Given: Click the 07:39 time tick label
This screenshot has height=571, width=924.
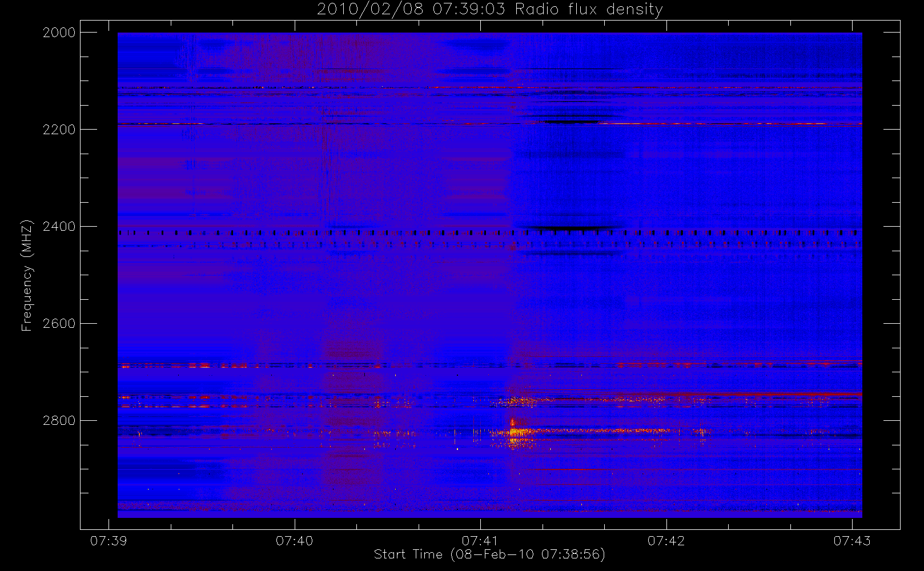Looking at the screenshot, I should 109,541.
